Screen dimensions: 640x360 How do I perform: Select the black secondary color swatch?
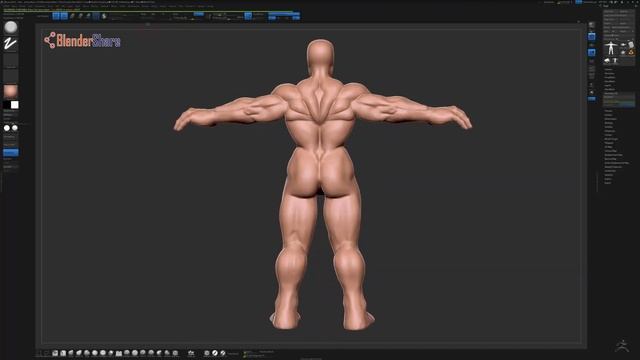click(x=7, y=105)
